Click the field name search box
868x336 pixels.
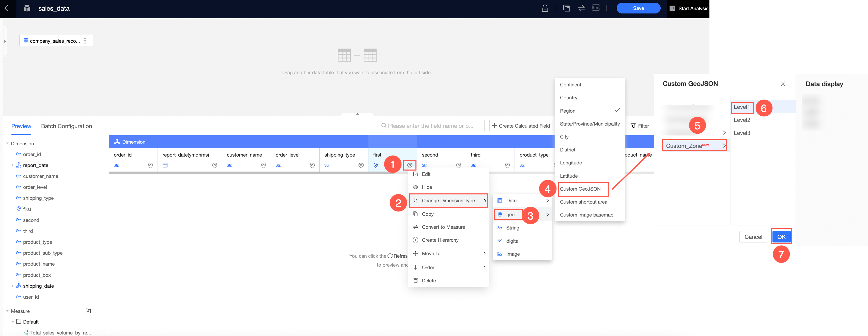point(431,126)
